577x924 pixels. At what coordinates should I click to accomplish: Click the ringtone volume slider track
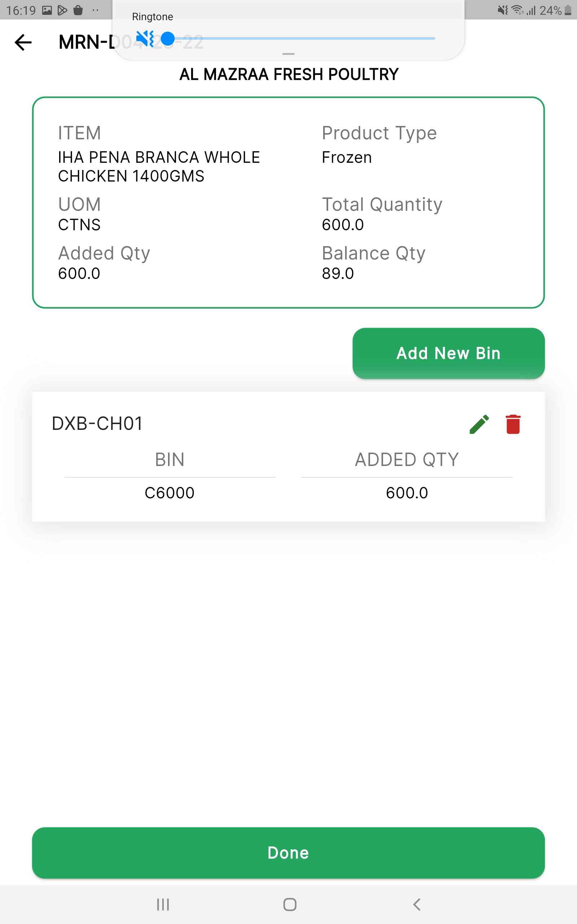pyautogui.click(x=305, y=39)
